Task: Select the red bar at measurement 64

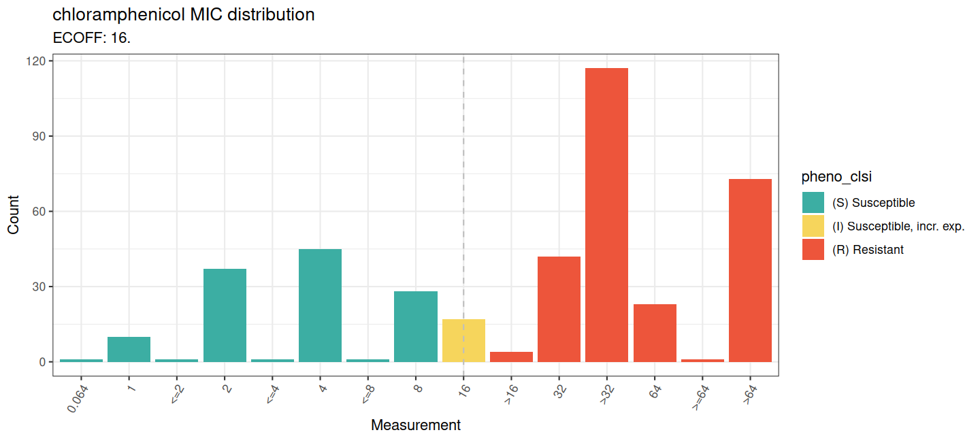Action: pyautogui.click(x=655, y=333)
